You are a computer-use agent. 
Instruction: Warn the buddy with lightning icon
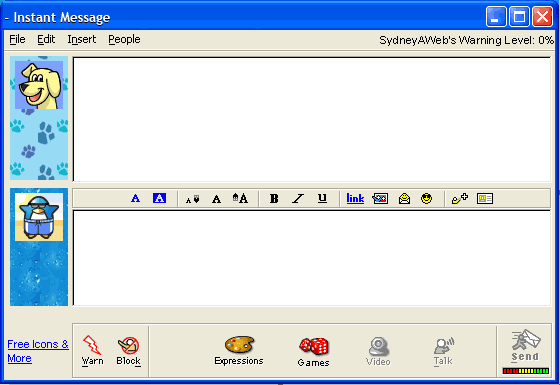coord(92,350)
